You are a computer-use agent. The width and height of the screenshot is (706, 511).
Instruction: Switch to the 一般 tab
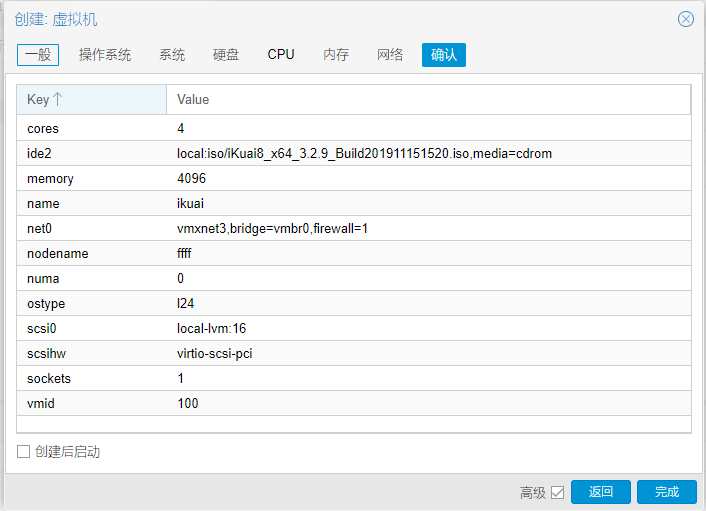38,55
